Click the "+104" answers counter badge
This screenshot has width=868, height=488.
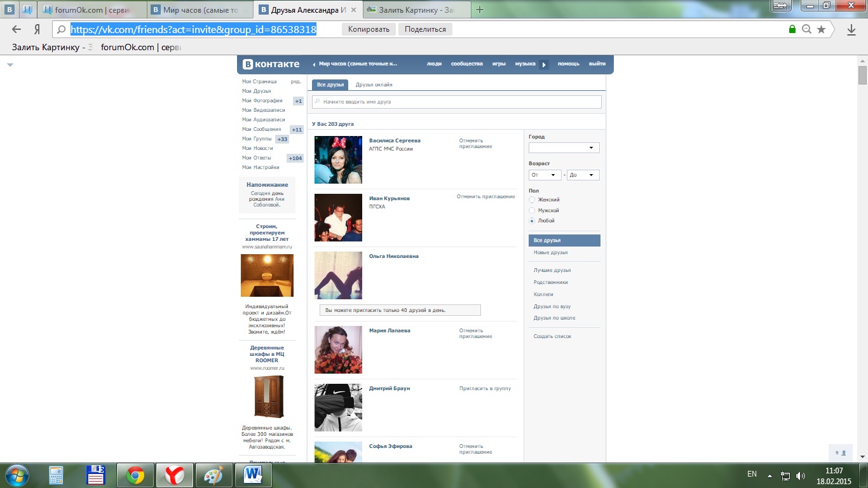[295, 158]
